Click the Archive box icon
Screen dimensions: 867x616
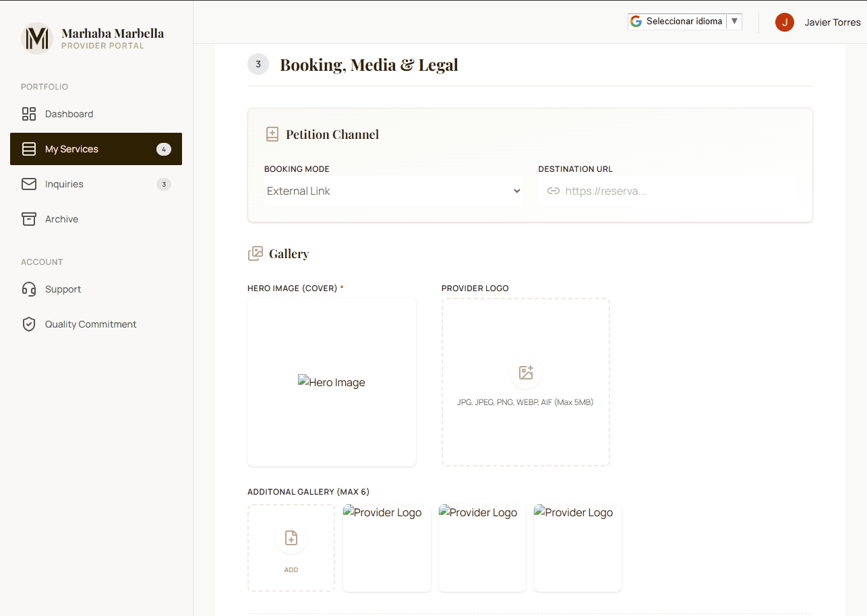click(29, 219)
